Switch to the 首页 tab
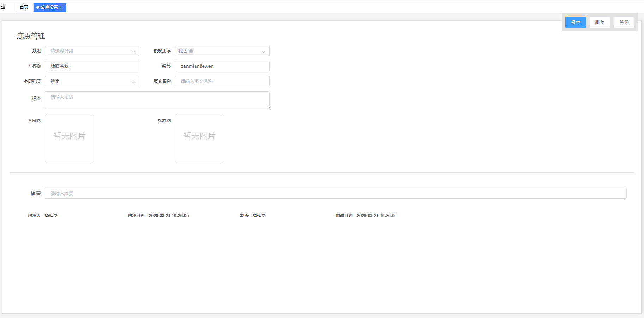The height and width of the screenshot is (318, 644). pyautogui.click(x=24, y=7)
